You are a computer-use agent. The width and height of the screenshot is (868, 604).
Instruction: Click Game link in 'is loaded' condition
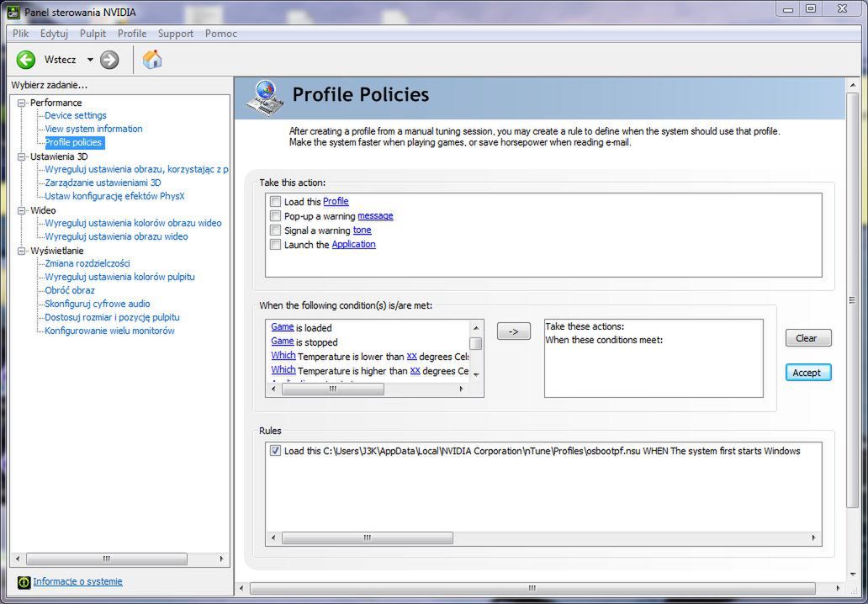[283, 327]
